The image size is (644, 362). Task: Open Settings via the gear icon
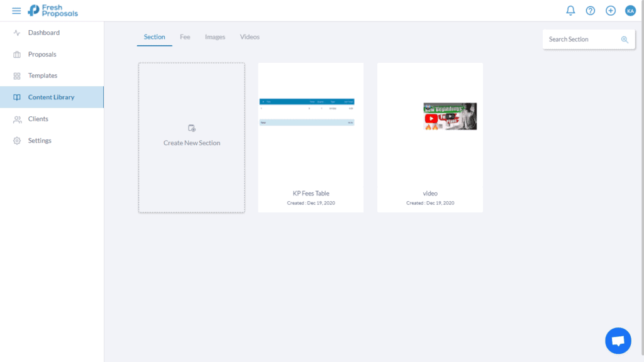(17, 140)
